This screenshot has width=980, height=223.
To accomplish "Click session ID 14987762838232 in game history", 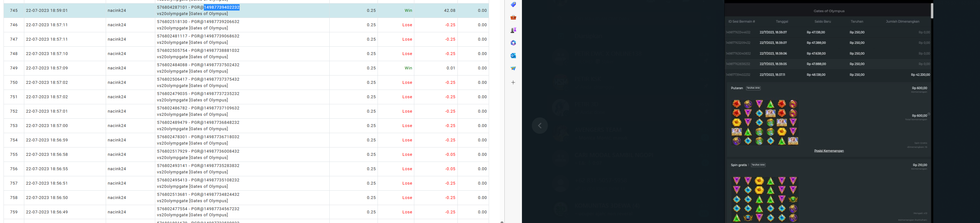I will point(738,64).
